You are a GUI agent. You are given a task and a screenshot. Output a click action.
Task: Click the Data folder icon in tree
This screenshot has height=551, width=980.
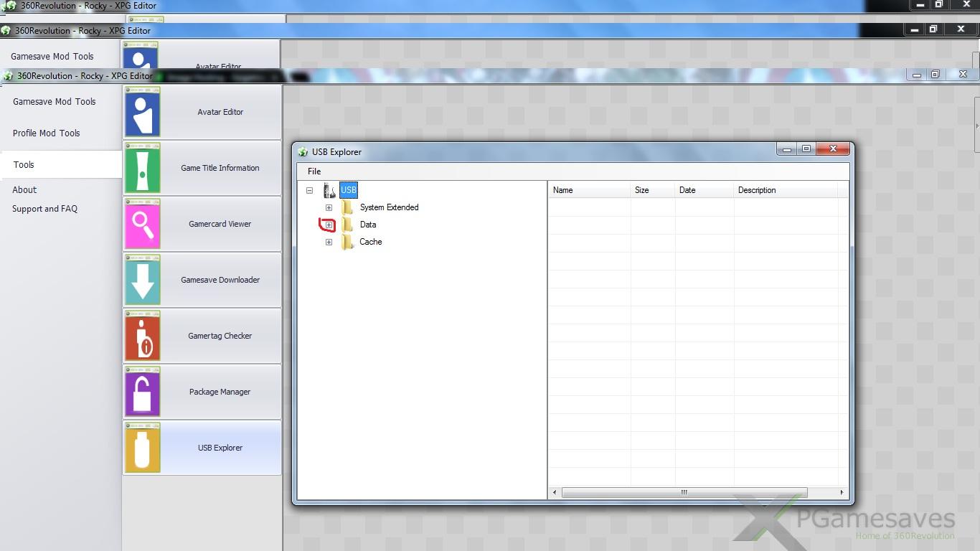pyautogui.click(x=348, y=225)
